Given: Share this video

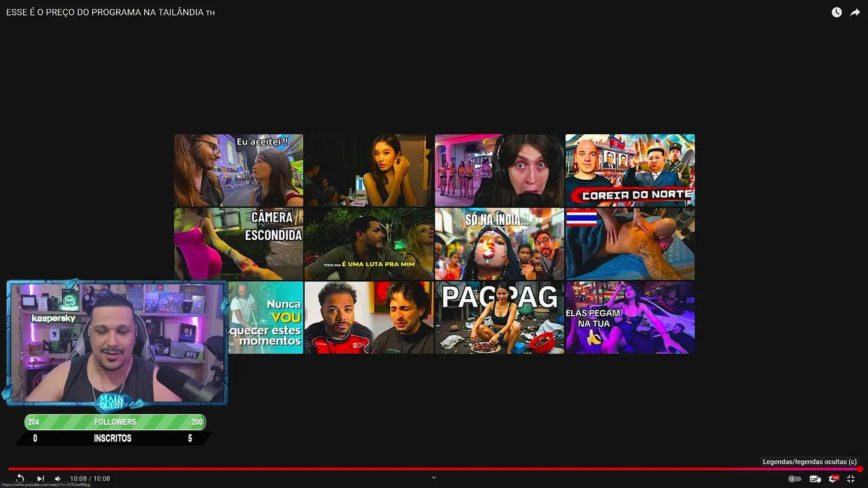Looking at the screenshot, I should coord(855,12).
